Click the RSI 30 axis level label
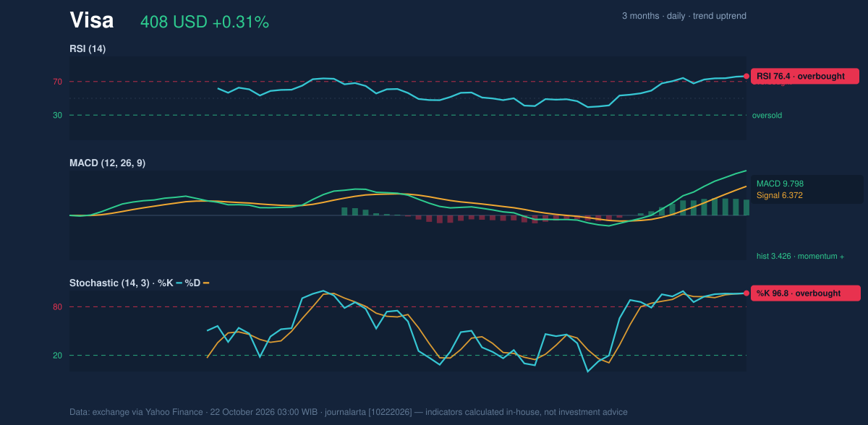Viewport: 868px width, 425px height. click(57, 115)
